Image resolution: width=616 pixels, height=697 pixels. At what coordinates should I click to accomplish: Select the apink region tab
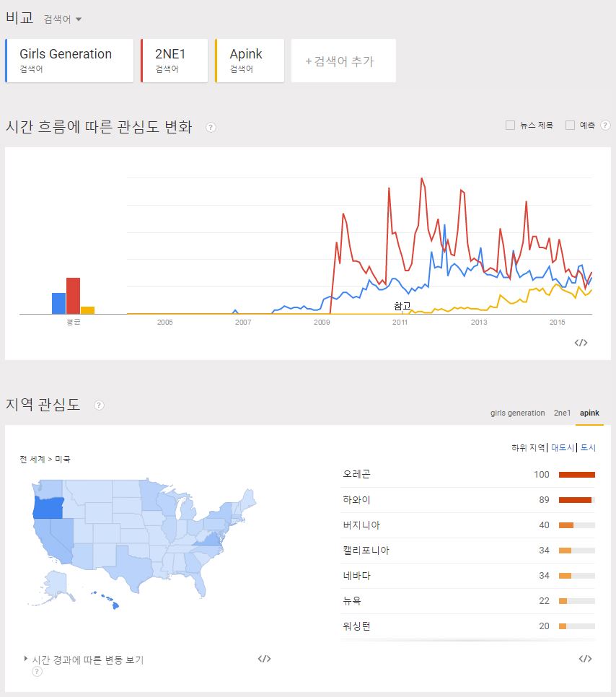pos(589,413)
